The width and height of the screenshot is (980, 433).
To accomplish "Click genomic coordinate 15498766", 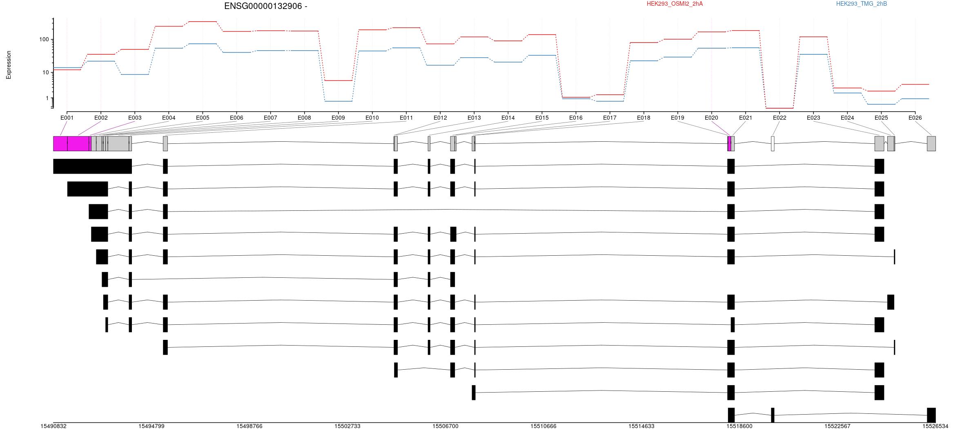I will (249, 426).
